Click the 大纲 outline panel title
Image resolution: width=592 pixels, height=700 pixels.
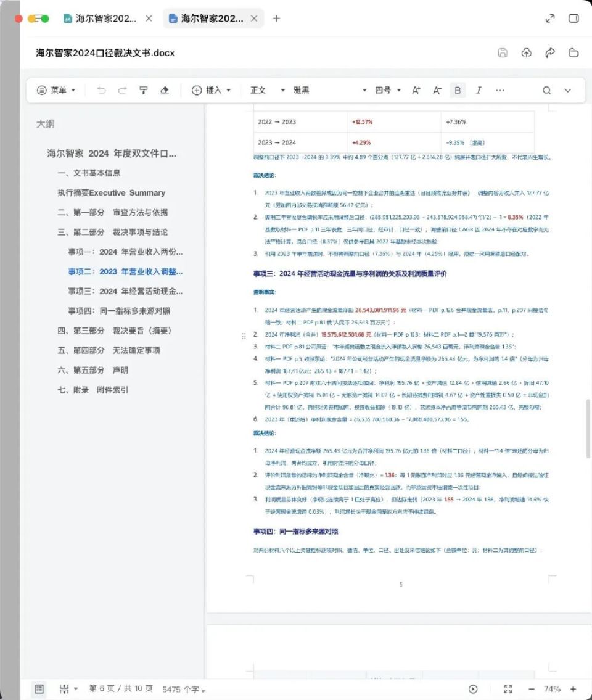click(x=46, y=124)
